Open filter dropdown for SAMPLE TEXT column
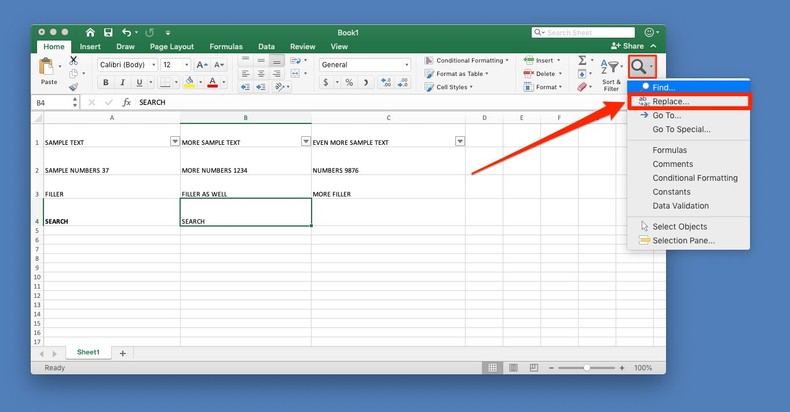Viewport: 790px width, 412px height. point(175,142)
